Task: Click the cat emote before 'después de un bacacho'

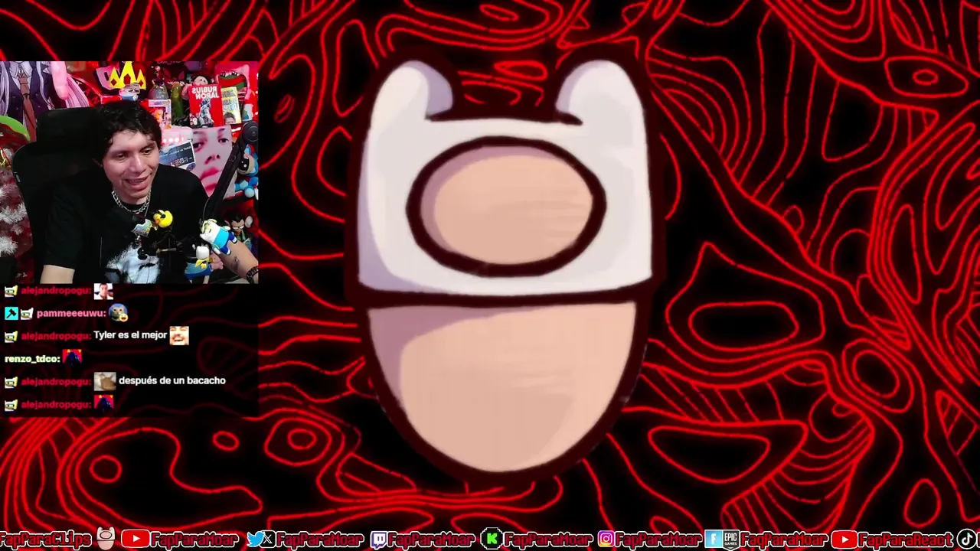Action: coord(105,380)
